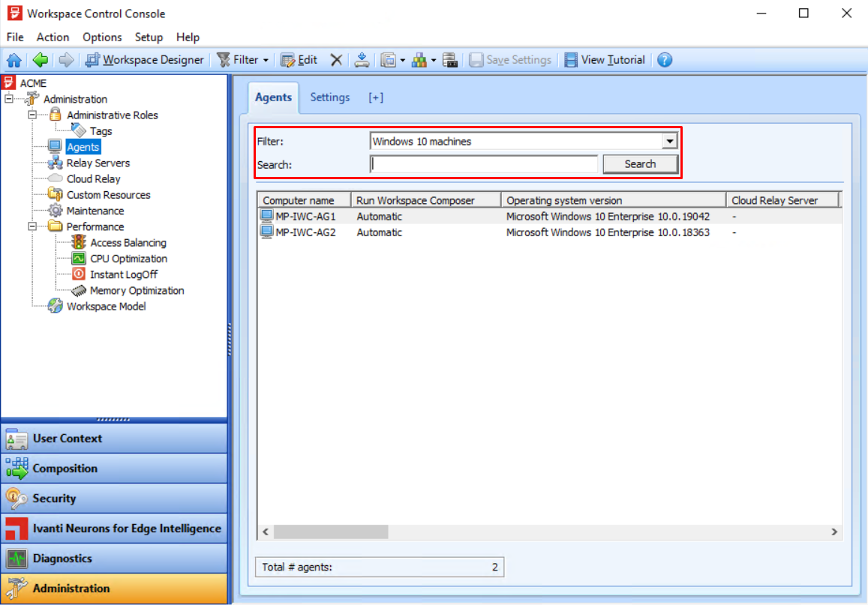Switch to the Settings tab

(329, 97)
